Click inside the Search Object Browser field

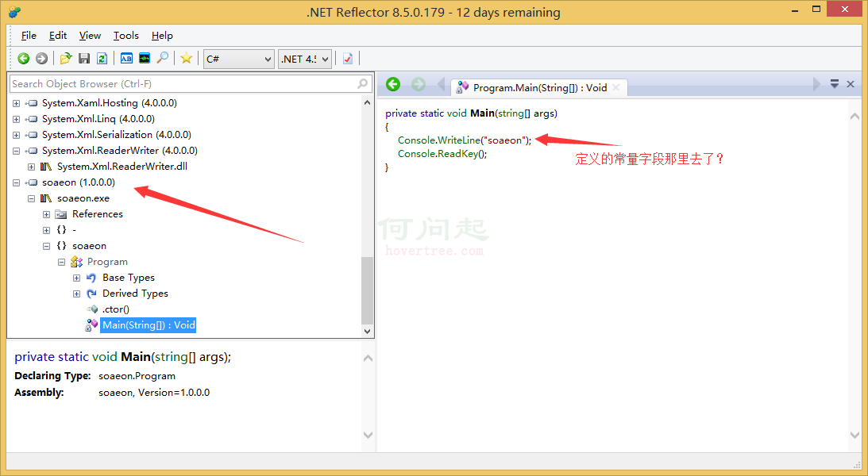pos(183,83)
